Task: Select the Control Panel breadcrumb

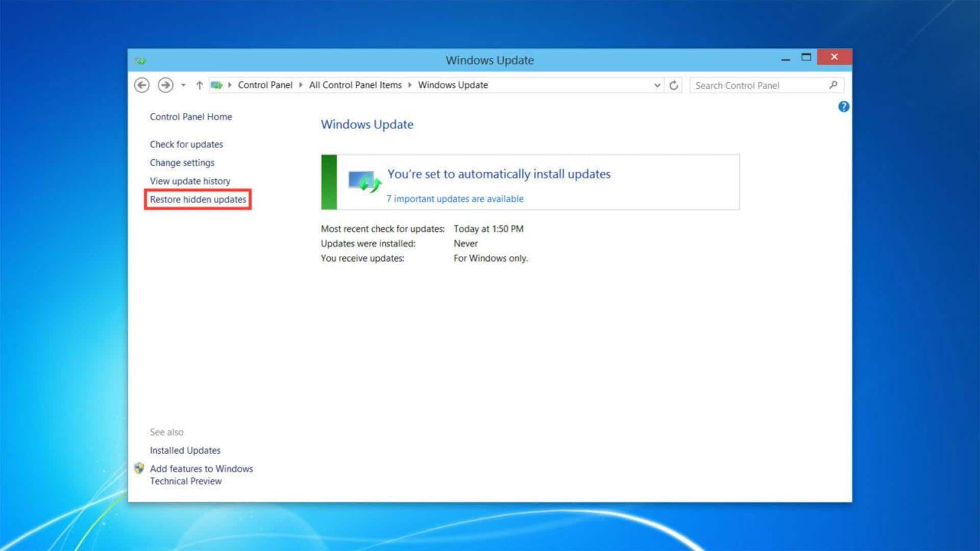Action: tap(265, 85)
